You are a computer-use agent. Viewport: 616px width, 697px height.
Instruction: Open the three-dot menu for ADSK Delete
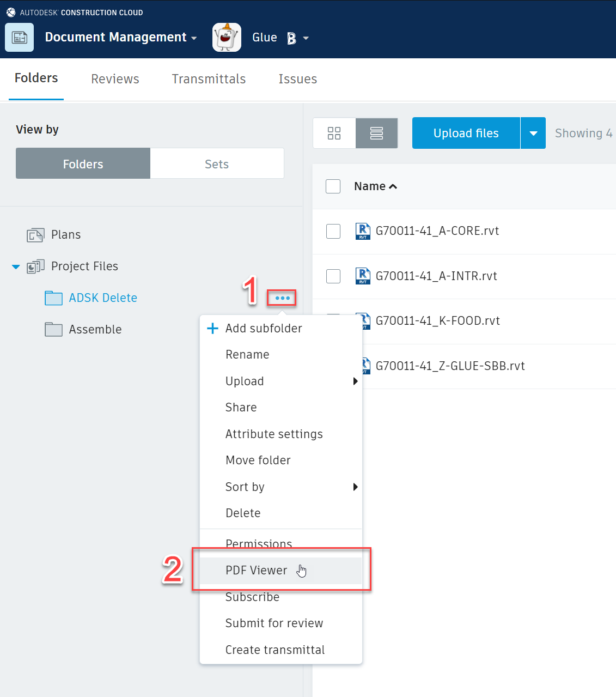coord(282,298)
